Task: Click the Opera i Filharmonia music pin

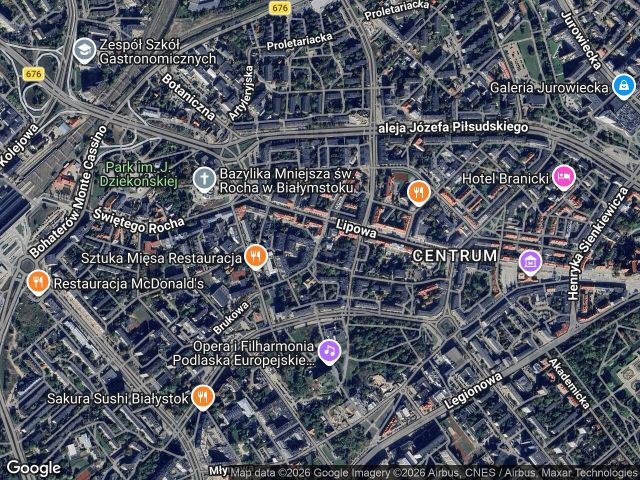Action: tap(329, 351)
